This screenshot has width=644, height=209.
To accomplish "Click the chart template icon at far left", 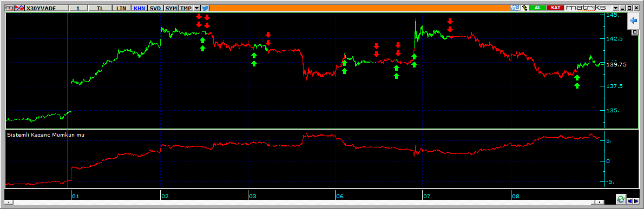I will (x=9, y=8).
